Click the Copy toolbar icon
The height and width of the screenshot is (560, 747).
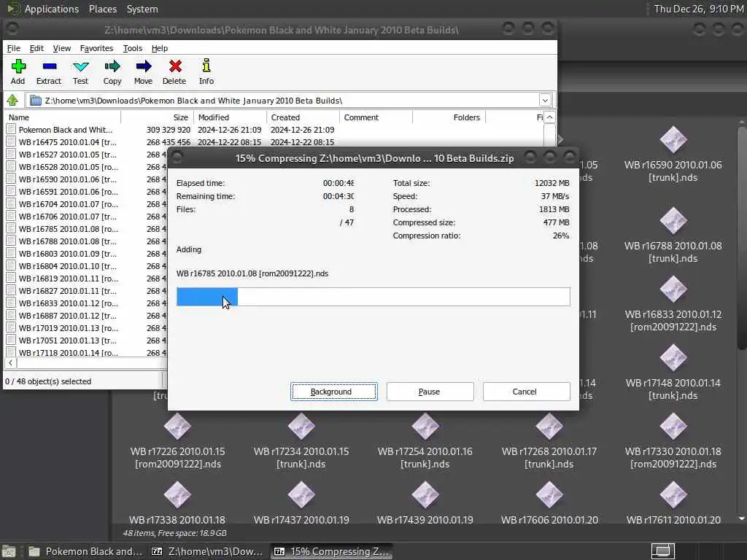(x=112, y=71)
